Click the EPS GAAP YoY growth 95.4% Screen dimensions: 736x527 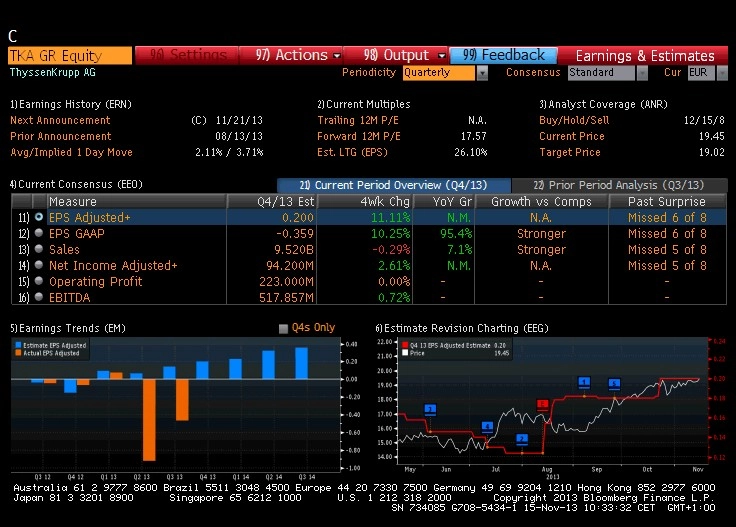pos(456,233)
